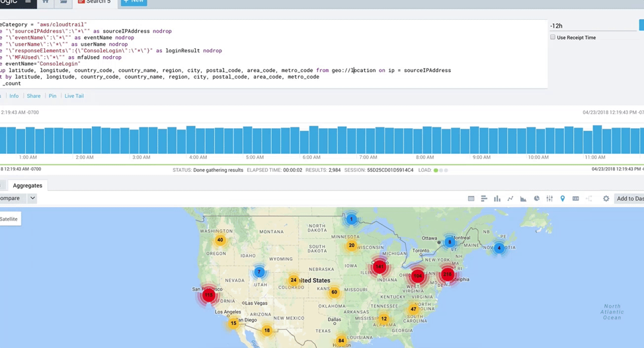Select the horizontal bar chart icon
644x348 pixels.
pos(484,199)
